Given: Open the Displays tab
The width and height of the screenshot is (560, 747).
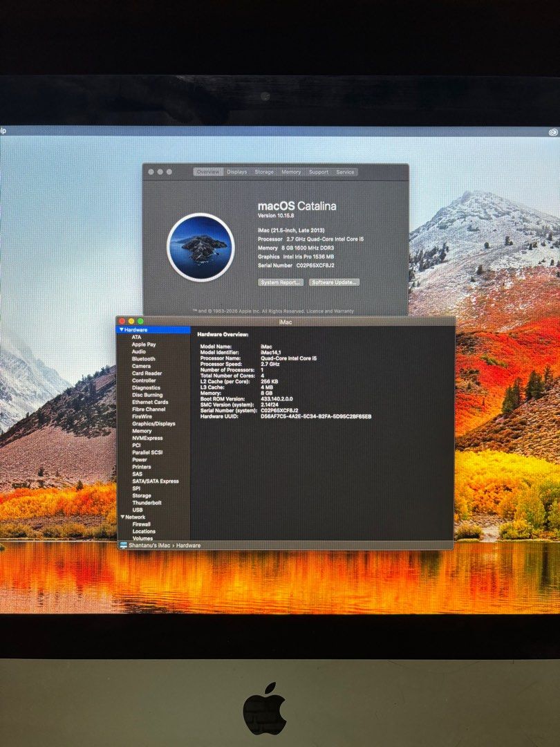Looking at the screenshot, I should pyautogui.click(x=236, y=172).
